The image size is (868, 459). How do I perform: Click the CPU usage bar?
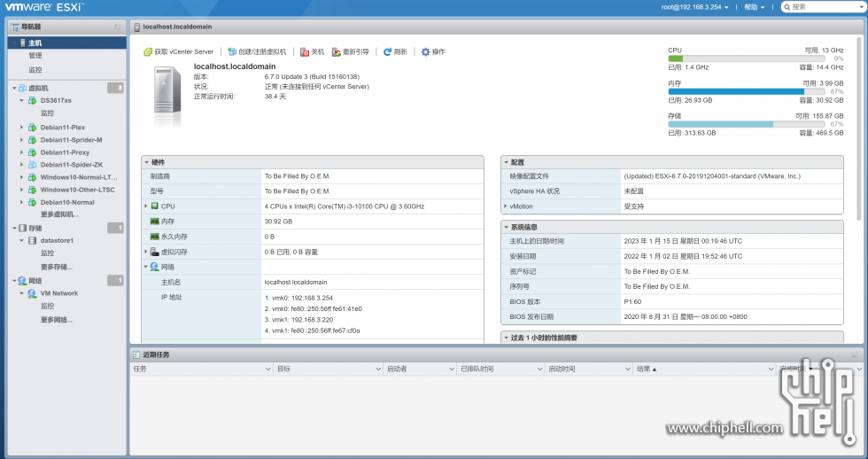pos(746,58)
